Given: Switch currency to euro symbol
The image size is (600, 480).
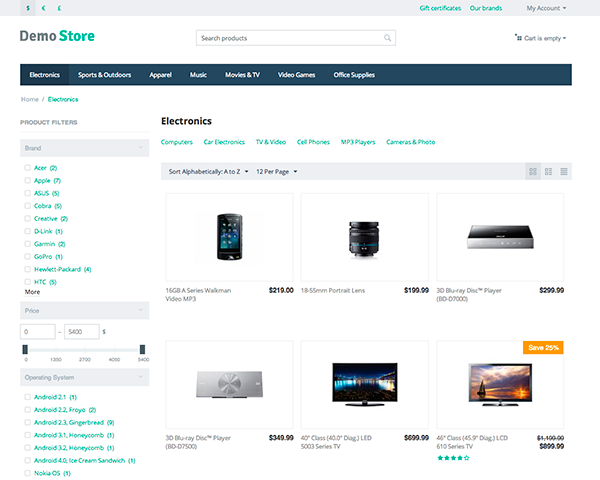Looking at the screenshot, I should (44, 8).
